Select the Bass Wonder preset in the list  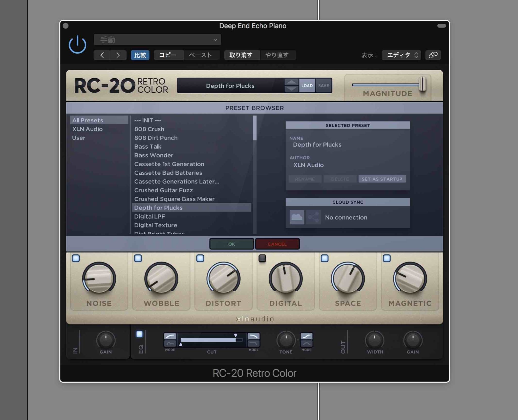click(x=154, y=155)
